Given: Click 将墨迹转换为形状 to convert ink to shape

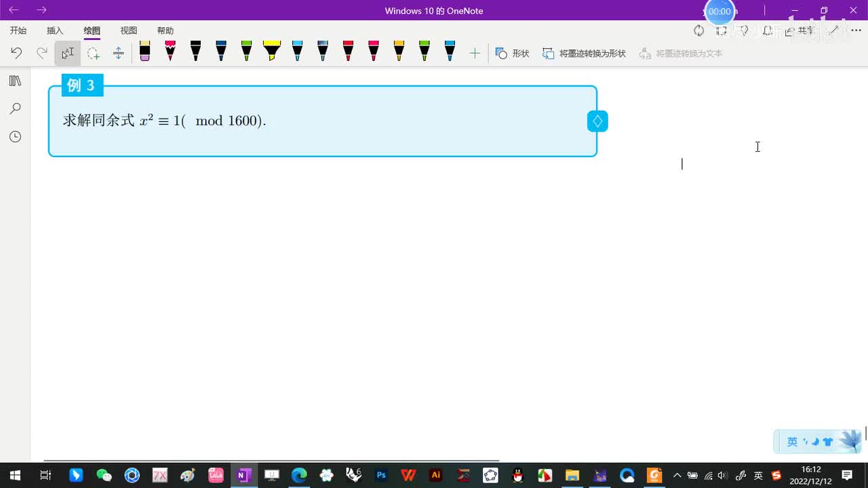Looking at the screenshot, I should click(584, 53).
